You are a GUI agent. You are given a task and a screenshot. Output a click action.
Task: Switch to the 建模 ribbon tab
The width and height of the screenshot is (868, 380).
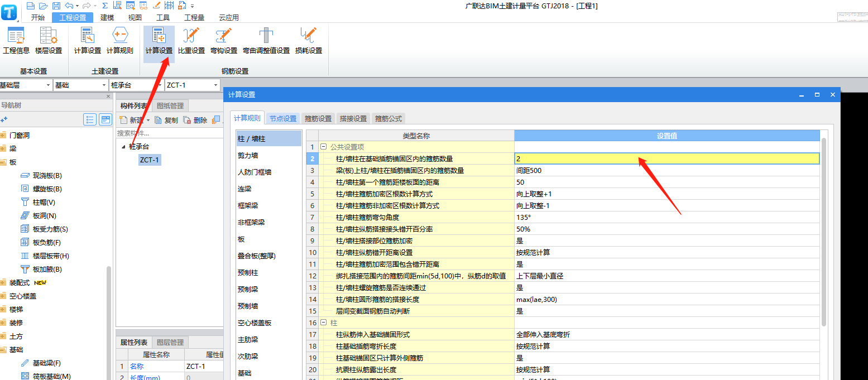pos(107,17)
